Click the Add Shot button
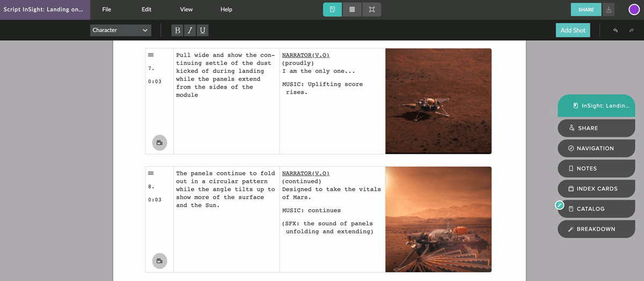644x281 pixels. point(573,30)
